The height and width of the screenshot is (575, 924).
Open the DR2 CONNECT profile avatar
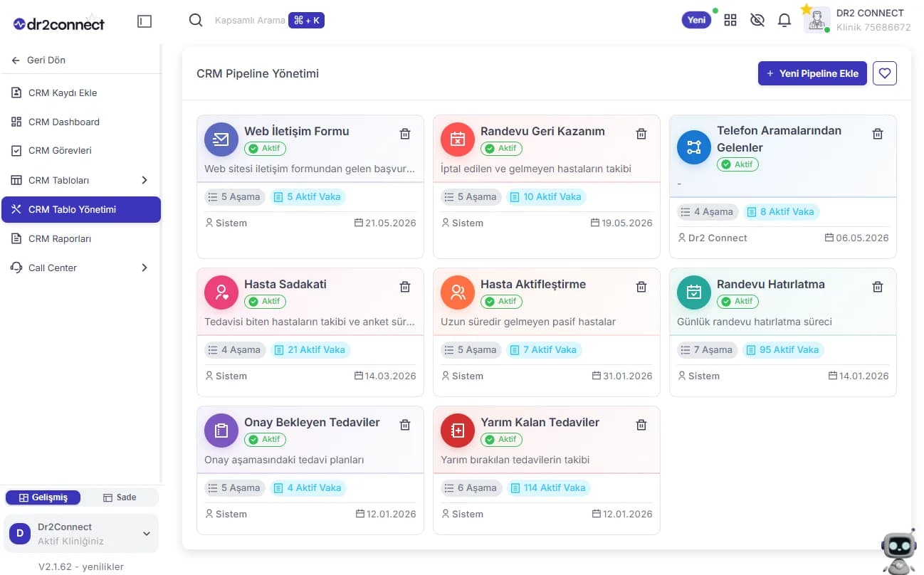(x=817, y=20)
